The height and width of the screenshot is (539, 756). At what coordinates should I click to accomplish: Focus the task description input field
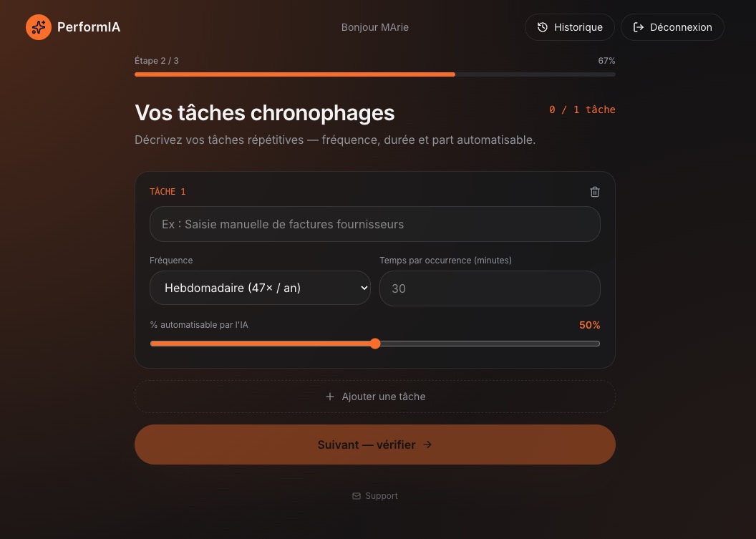[x=375, y=224]
